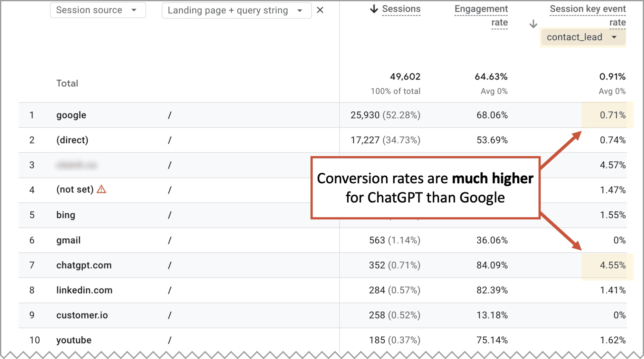Open the Landing page + query string dropdown
The height and width of the screenshot is (359, 644).
coord(236,10)
